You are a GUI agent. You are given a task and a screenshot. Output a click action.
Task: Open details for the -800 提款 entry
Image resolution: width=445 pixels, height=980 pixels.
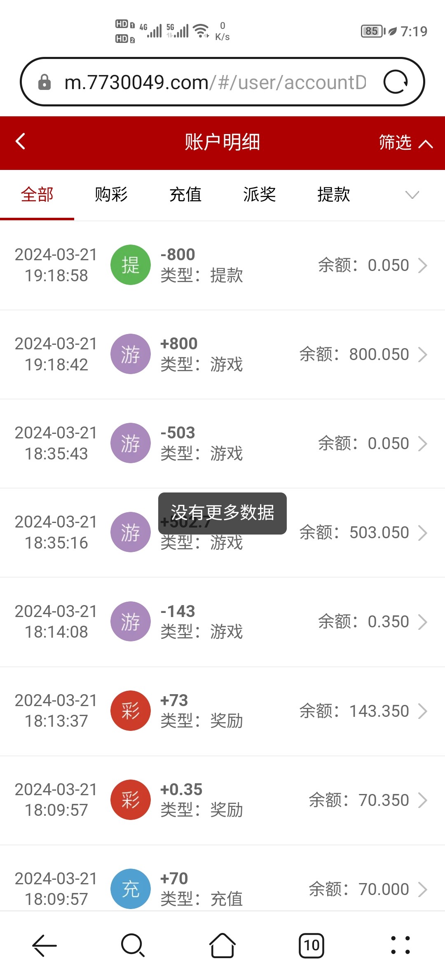[x=423, y=265]
